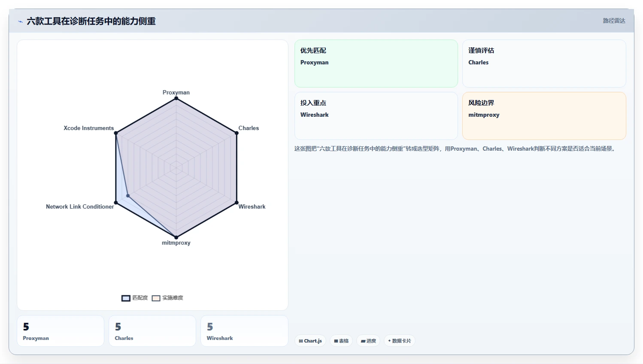Click the 表格 tag
This screenshot has height=364, width=643.
tap(341, 341)
